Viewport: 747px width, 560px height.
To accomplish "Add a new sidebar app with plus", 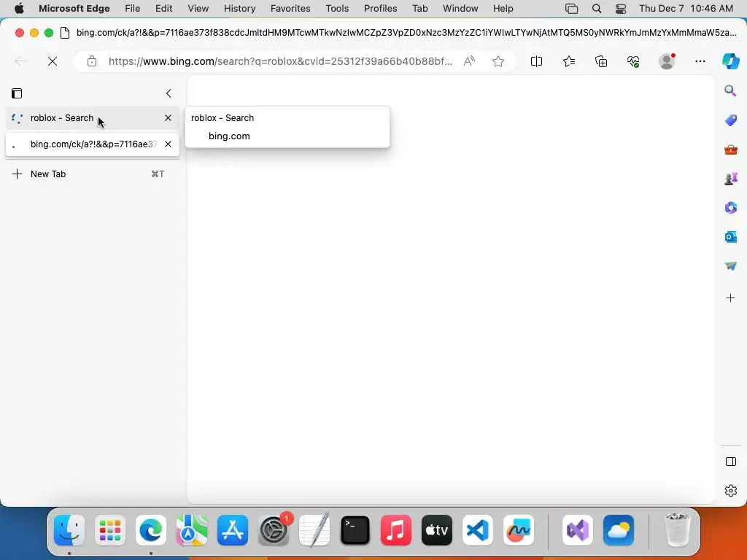I will (x=731, y=298).
